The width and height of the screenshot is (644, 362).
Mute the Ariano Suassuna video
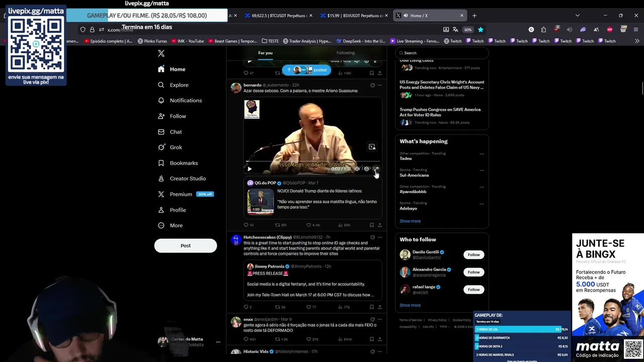357,169
